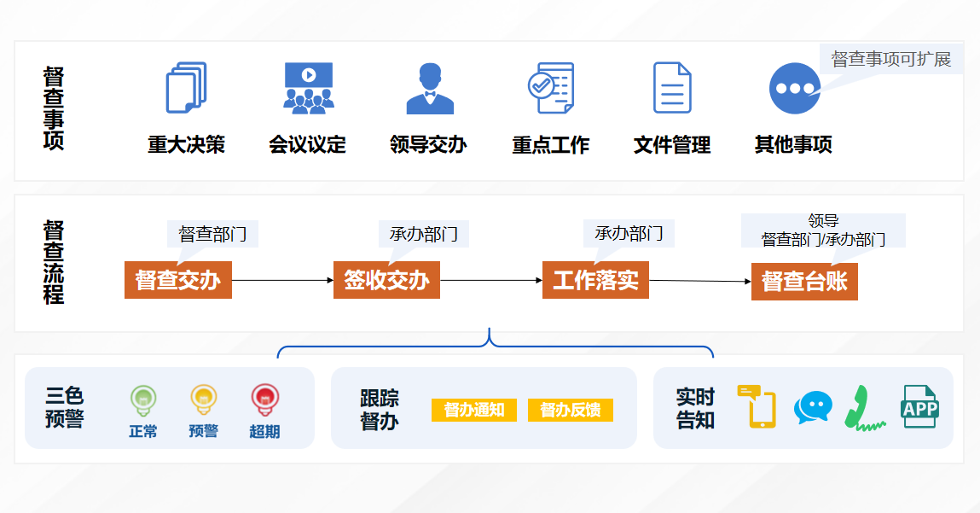The height and width of the screenshot is (513, 980).
Task: Select the red 超期 light bulb
Action: (264, 399)
